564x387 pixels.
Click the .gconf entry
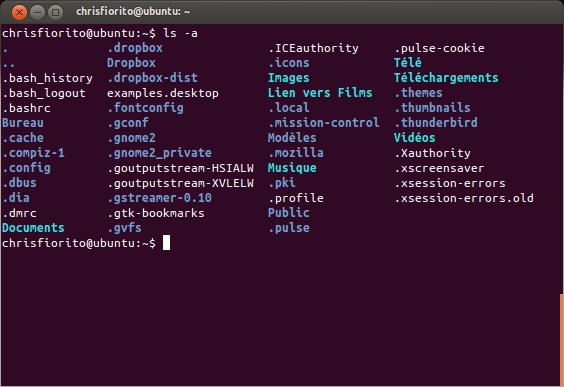[x=128, y=123]
